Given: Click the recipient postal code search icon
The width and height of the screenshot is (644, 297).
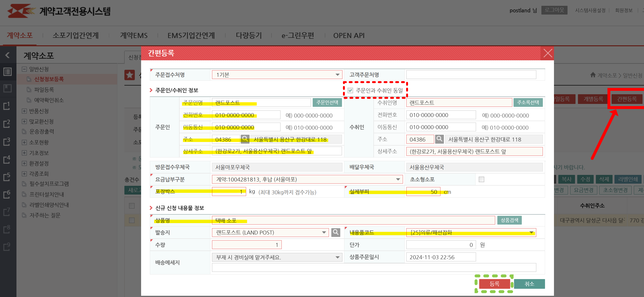Looking at the screenshot, I should pyautogui.click(x=439, y=139).
